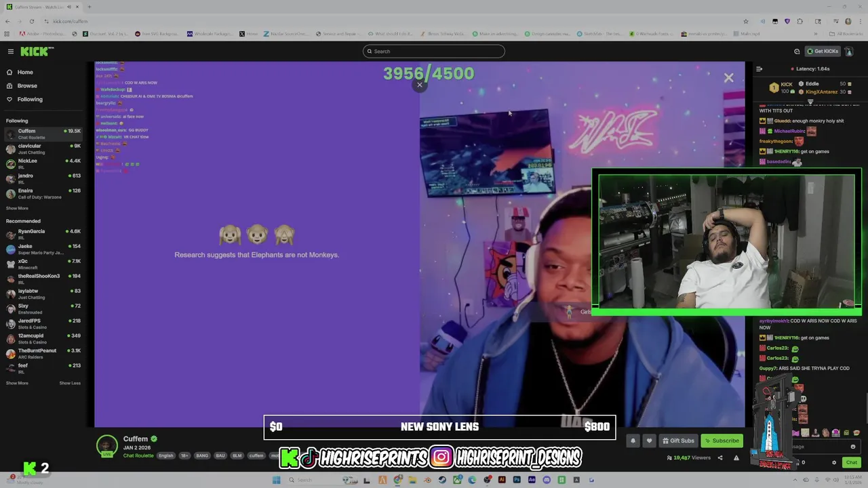Share the stream via share icon

pos(720,457)
